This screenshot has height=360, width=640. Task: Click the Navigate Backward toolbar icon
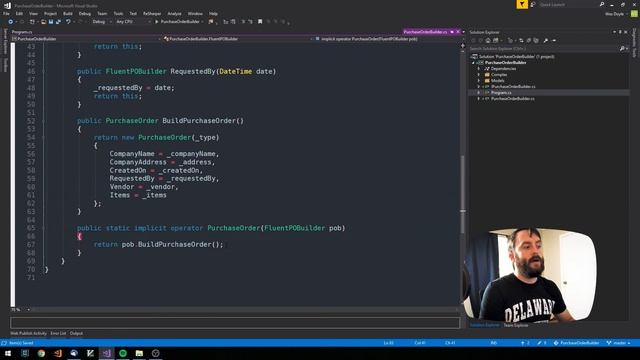[11, 22]
